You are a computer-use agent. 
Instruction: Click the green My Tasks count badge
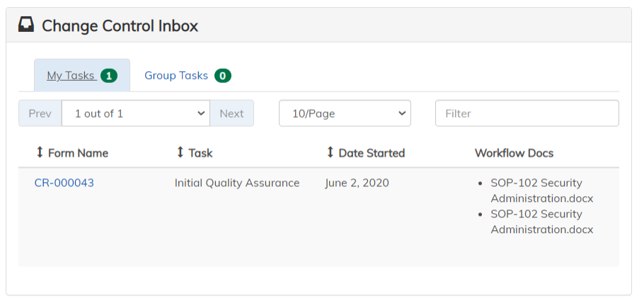pos(108,76)
